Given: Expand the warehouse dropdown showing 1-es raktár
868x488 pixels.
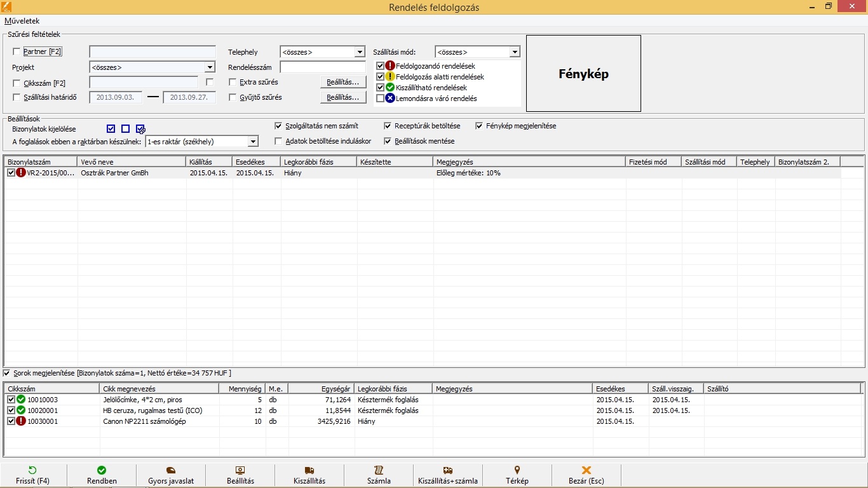Looking at the screenshot, I should coord(253,142).
